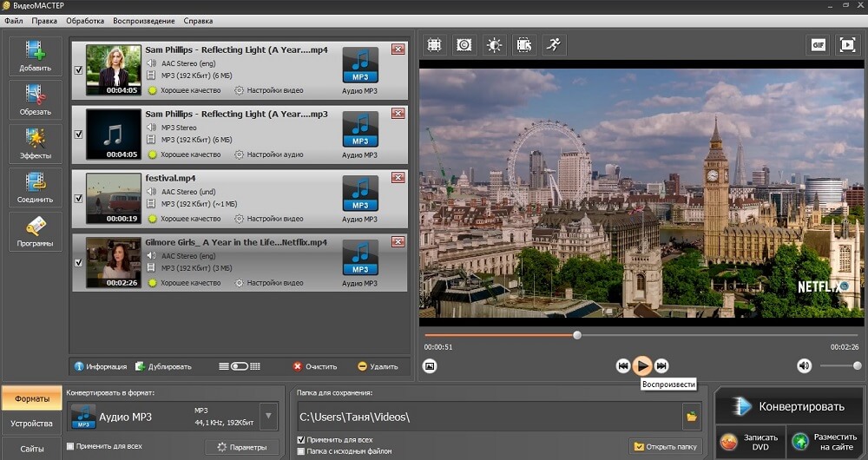Image resolution: width=868 pixels, height=460 pixels.
Task: Enable Применить для всех under format selector
Action: (70, 446)
